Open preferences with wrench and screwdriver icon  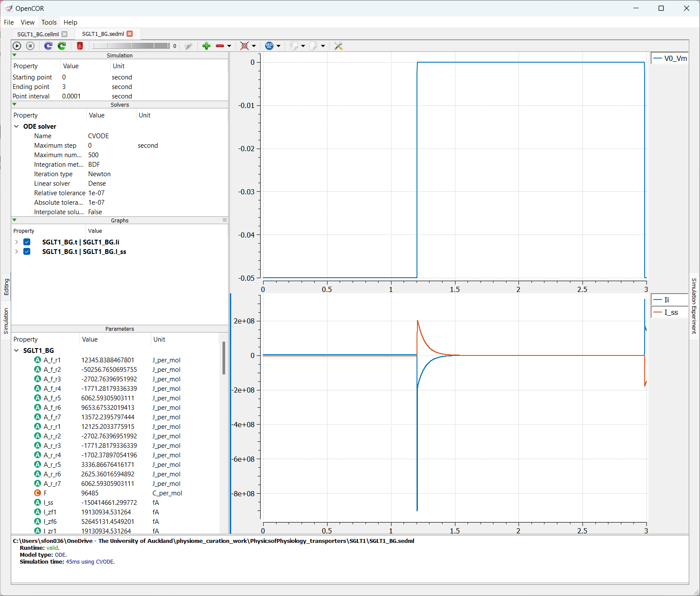(x=338, y=46)
